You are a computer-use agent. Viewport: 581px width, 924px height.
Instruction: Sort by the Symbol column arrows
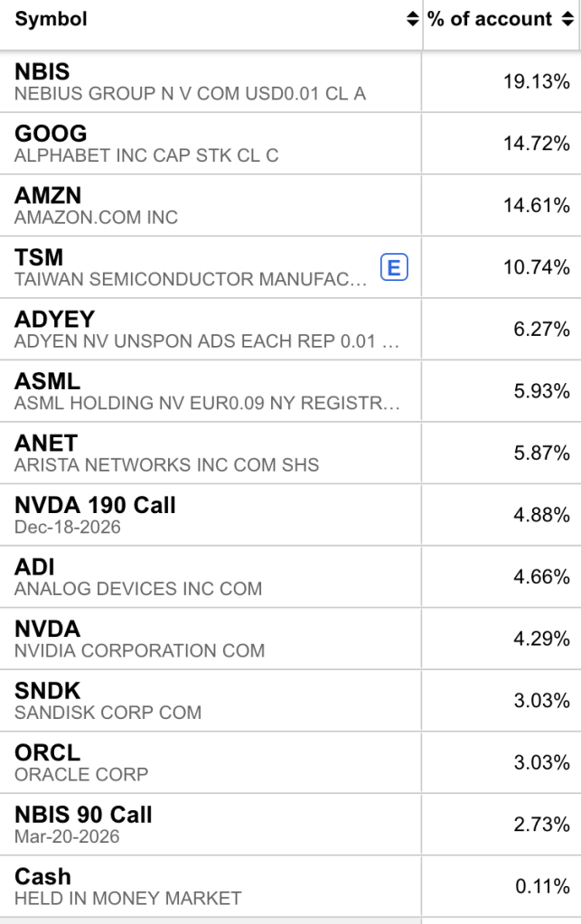pyautogui.click(x=412, y=19)
